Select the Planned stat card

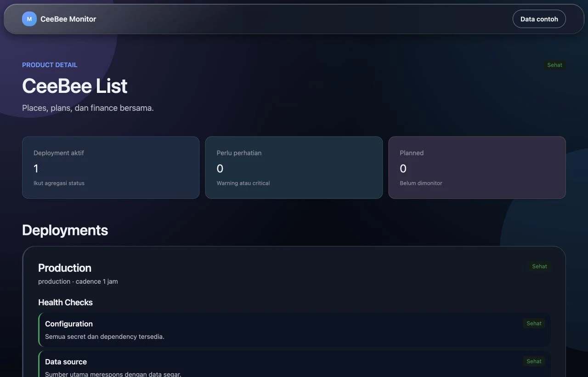[477, 167]
